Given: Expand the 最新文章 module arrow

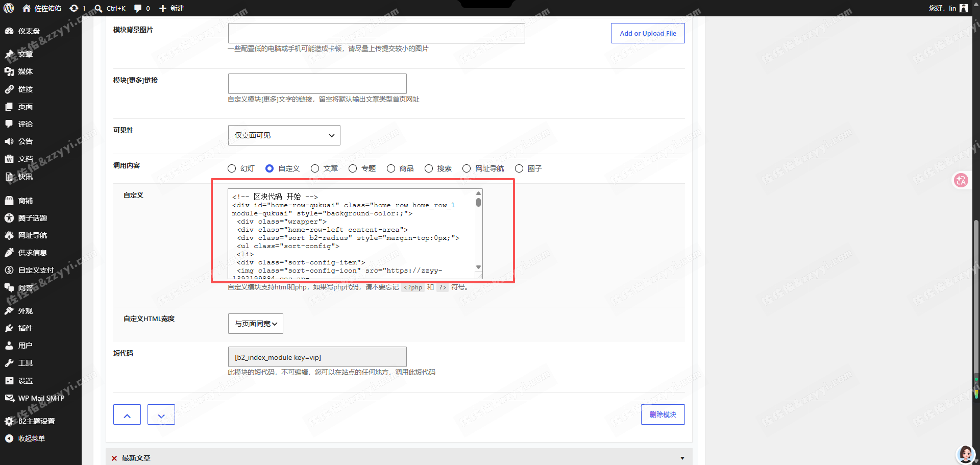Looking at the screenshot, I should [682, 458].
